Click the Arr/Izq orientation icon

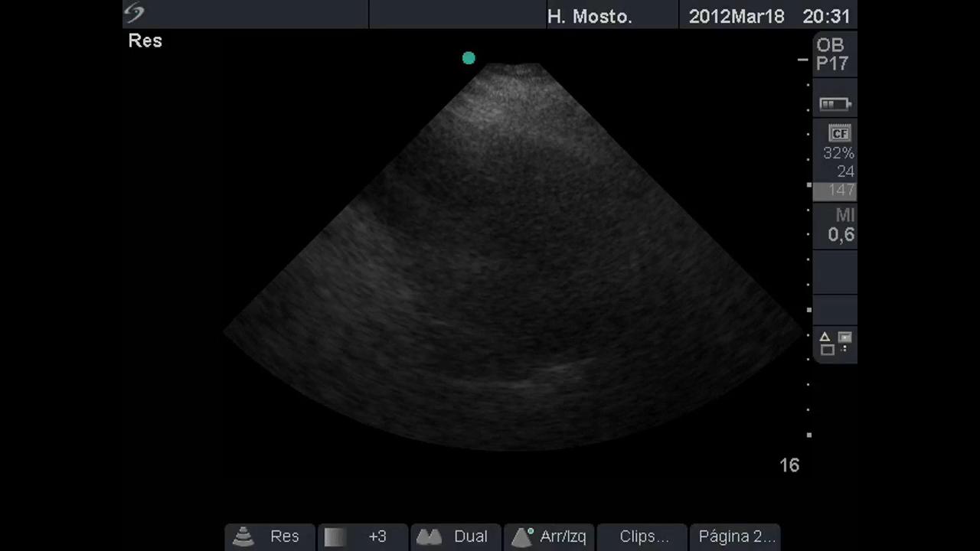point(522,536)
